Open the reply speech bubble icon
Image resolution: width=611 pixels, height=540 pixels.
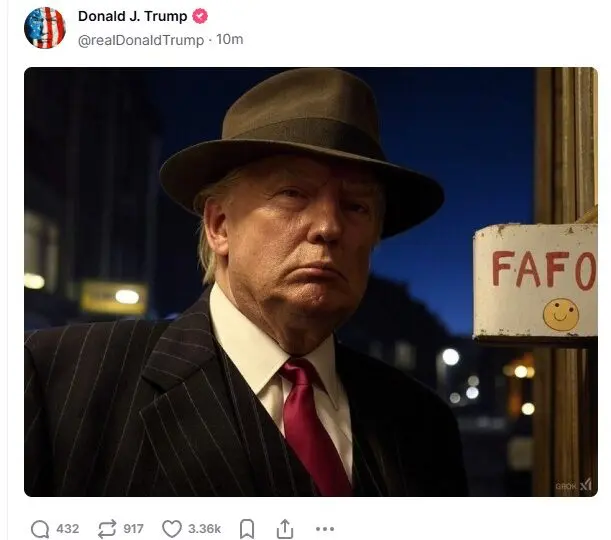(40, 529)
